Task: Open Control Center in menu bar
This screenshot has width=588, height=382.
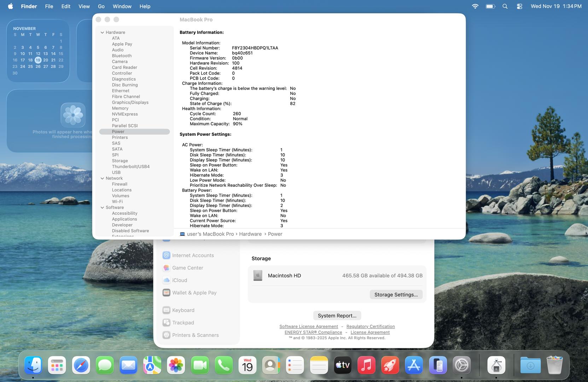Action: (x=519, y=6)
